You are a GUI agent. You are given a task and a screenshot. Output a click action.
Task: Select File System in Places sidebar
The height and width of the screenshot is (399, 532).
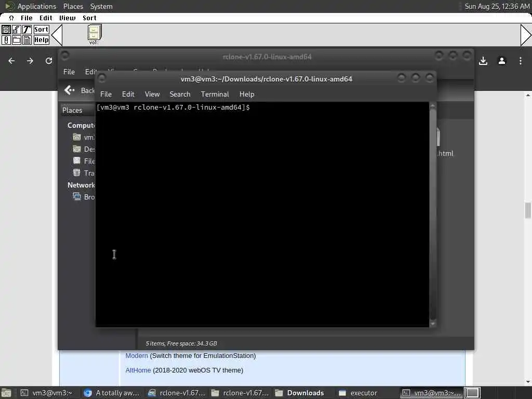point(84,161)
